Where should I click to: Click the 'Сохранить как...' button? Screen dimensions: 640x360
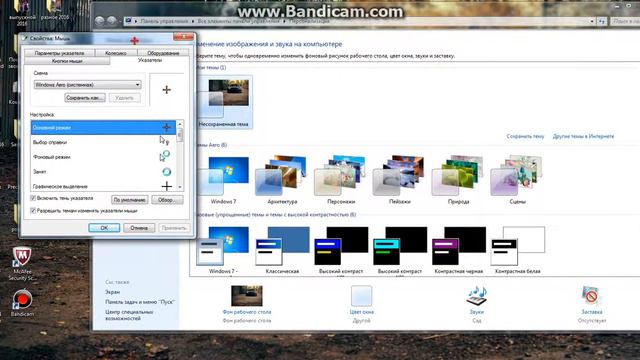pos(85,98)
